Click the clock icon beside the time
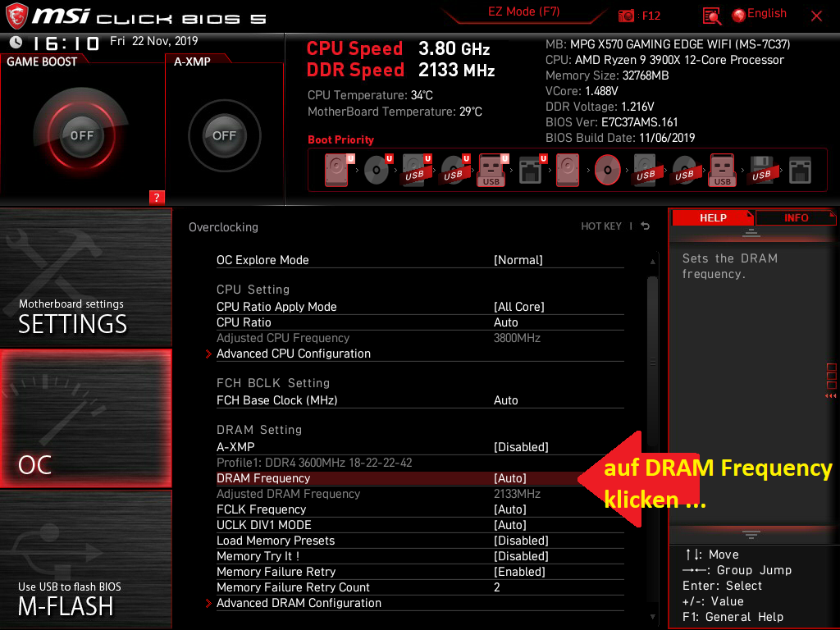 pyautogui.click(x=16, y=43)
